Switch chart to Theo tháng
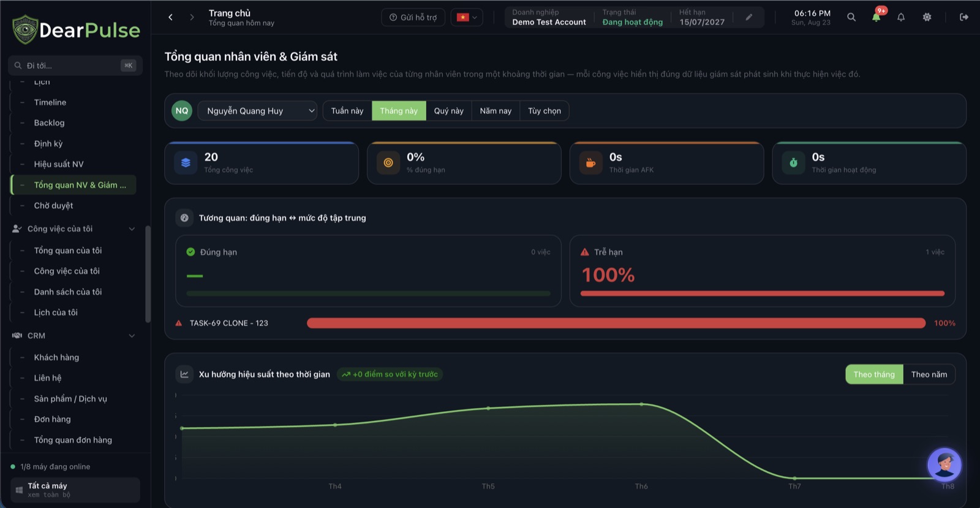Image resolution: width=980 pixels, height=508 pixels. coord(874,374)
